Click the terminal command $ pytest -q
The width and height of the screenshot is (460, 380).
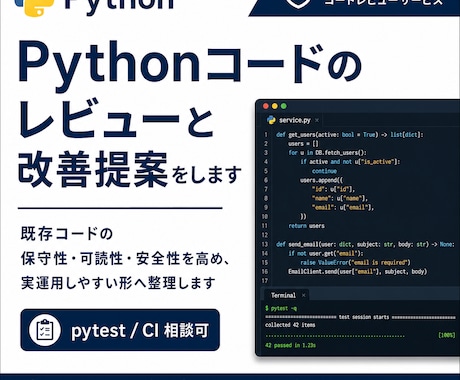tap(281, 308)
